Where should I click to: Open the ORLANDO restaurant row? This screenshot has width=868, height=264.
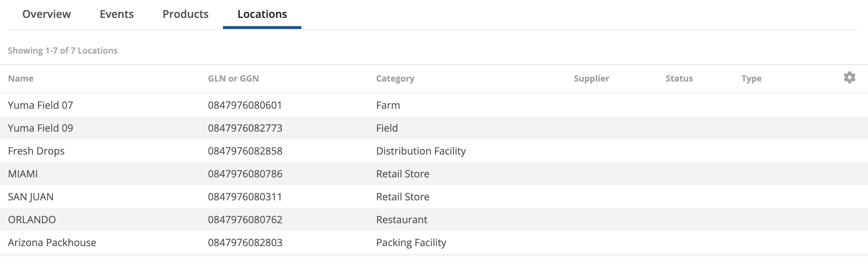point(434,219)
